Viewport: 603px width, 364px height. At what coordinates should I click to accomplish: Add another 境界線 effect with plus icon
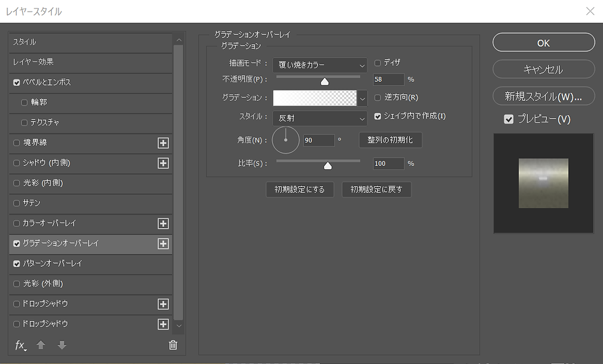pyautogui.click(x=163, y=143)
